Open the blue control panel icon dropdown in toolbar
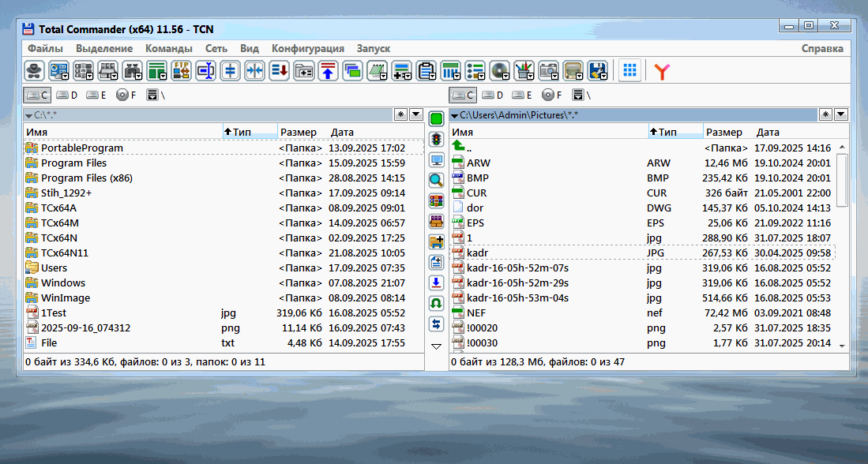868x464 pixels. pyautogui.click(x=66, y=77)
